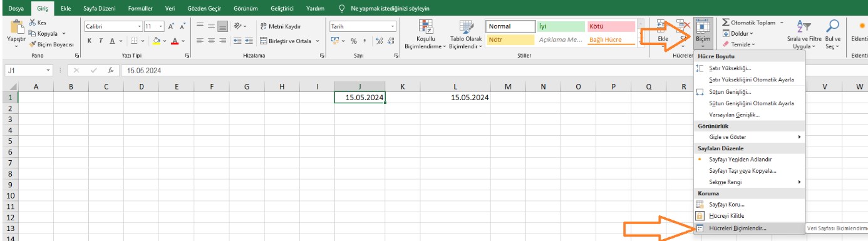Toggle Metni Kaydır wrap text
Viewport: 868px width, 241px height.
coord(281,26)
